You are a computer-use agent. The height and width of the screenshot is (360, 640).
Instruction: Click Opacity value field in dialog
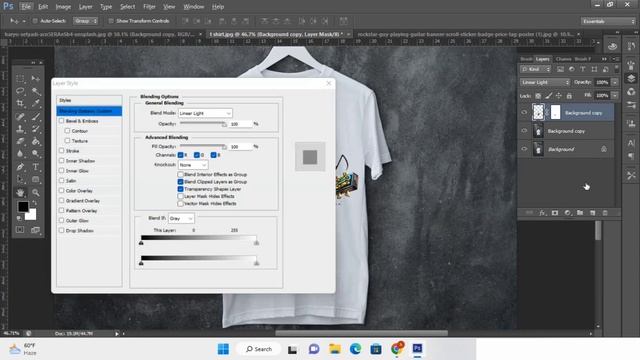240,124
